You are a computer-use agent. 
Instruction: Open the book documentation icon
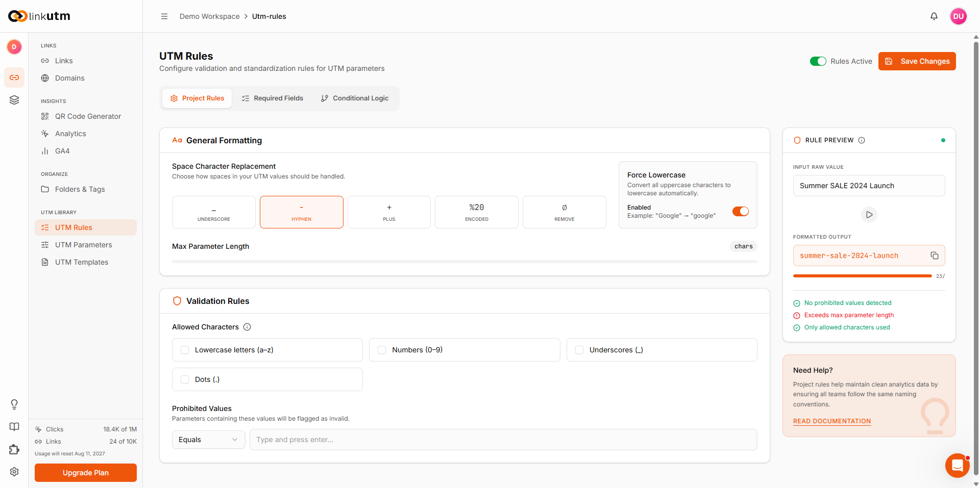point(14,427)
